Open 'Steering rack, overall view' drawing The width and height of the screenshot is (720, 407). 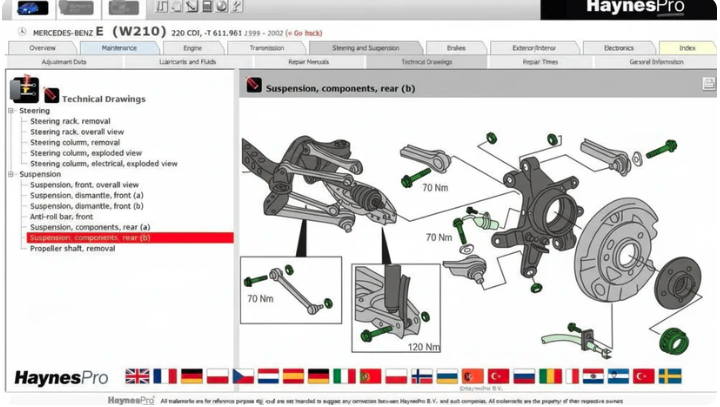click(x=77, y=132)
